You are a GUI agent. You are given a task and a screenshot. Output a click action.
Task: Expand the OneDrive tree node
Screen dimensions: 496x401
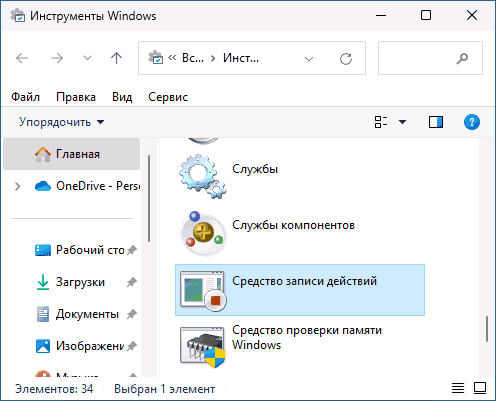point(18,186)
